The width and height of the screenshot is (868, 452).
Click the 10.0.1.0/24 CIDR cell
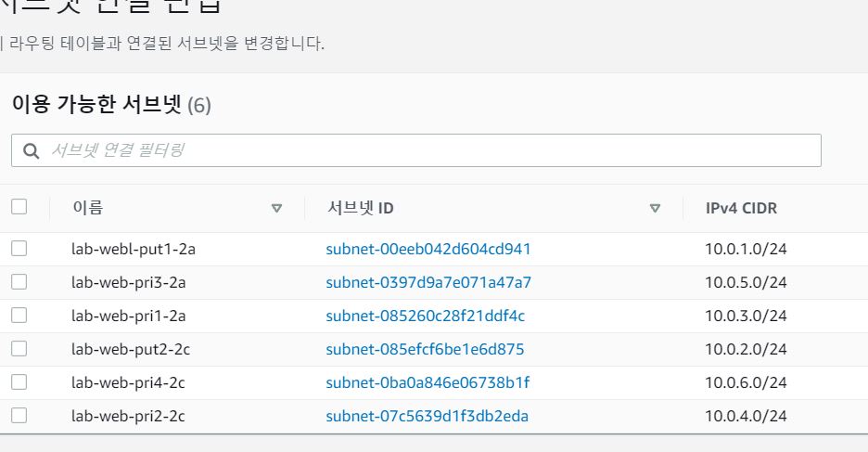[746, 249]
